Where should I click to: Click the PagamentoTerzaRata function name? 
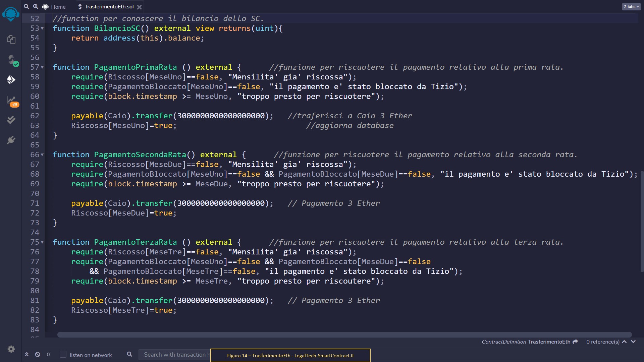pyautogui.click(x=136, y=242)
